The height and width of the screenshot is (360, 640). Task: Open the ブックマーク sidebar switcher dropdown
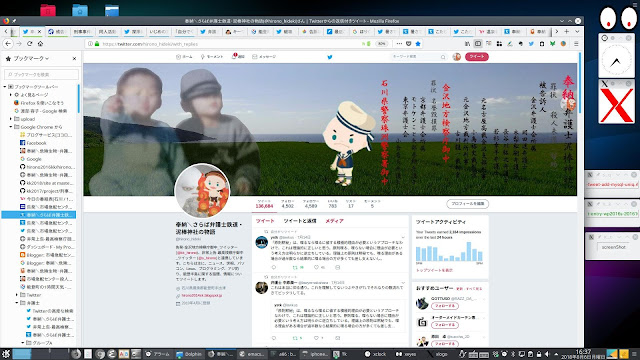point(31,59)
